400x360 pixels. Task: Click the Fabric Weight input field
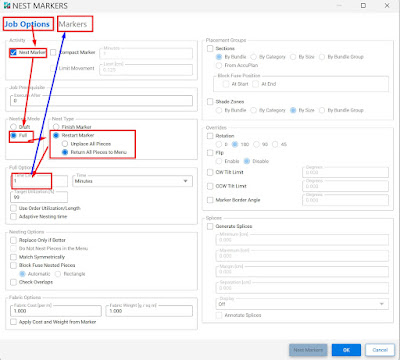point(149,311)
